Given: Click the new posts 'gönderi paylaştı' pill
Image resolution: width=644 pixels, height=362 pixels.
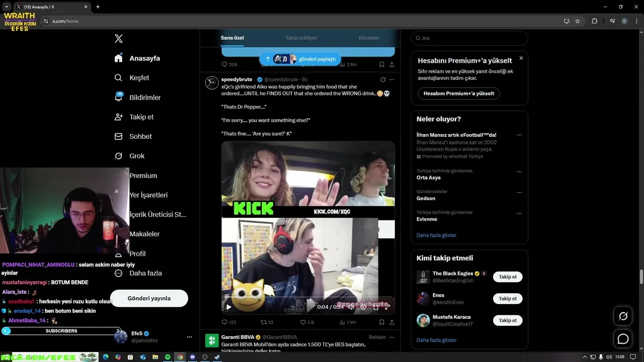Looking at the screenshot, I should pyautogui.click(x=300, y=59).
